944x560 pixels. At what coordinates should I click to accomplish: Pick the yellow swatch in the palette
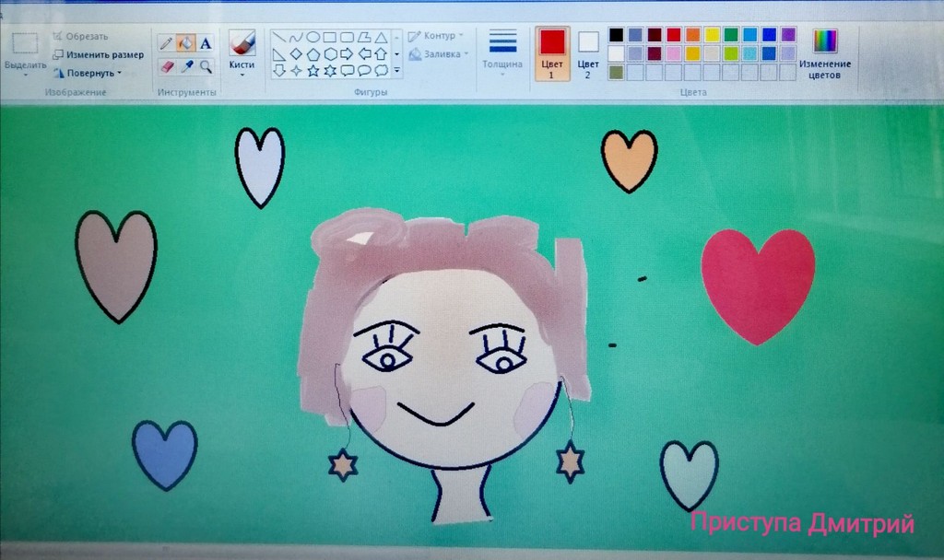pyautogui.click(x=712, y=34)
